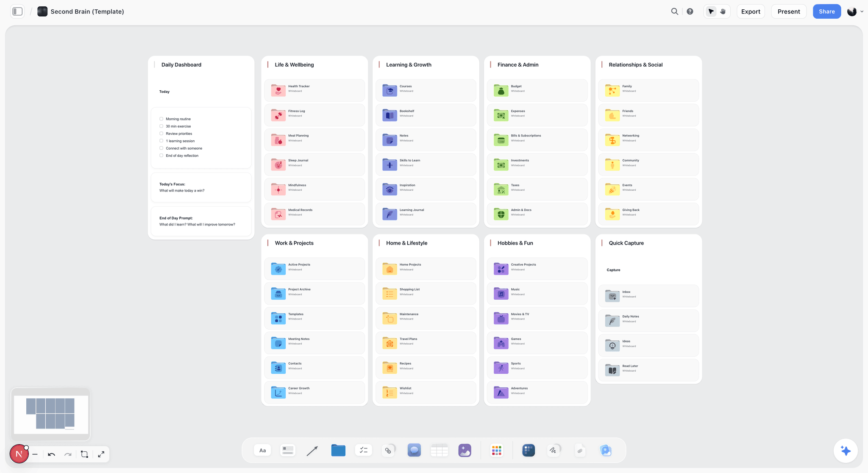Insert an image from the purple picture tool
Image resolution: width=868 pixels, height=473 pixels.
tap(465, 450)
